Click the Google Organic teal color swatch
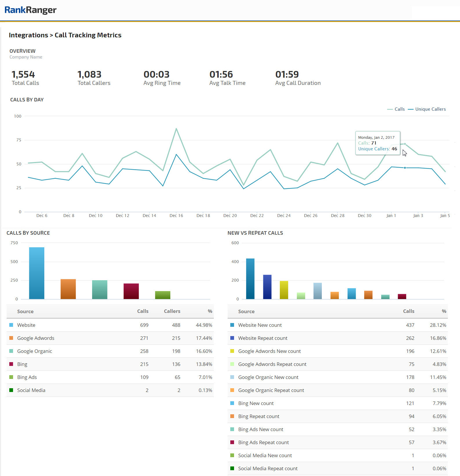This screenshot has width=460, height=476. (11, 351)
